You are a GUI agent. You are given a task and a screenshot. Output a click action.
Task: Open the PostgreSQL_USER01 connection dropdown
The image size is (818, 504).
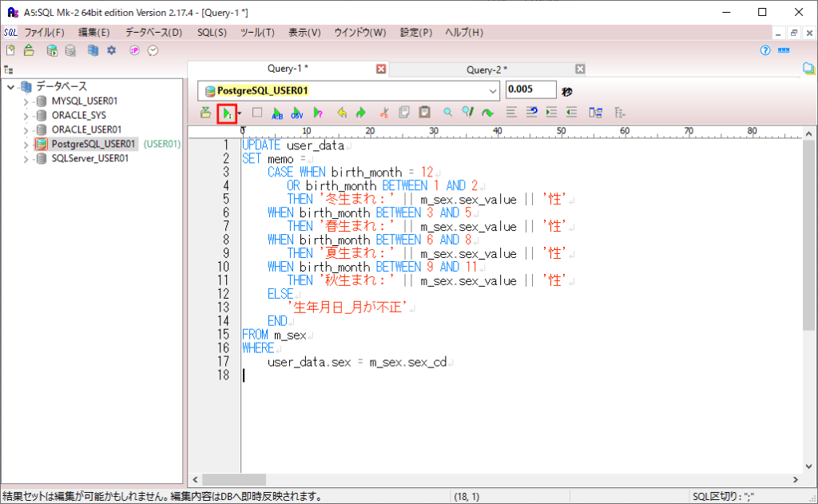tap(491, 90)
